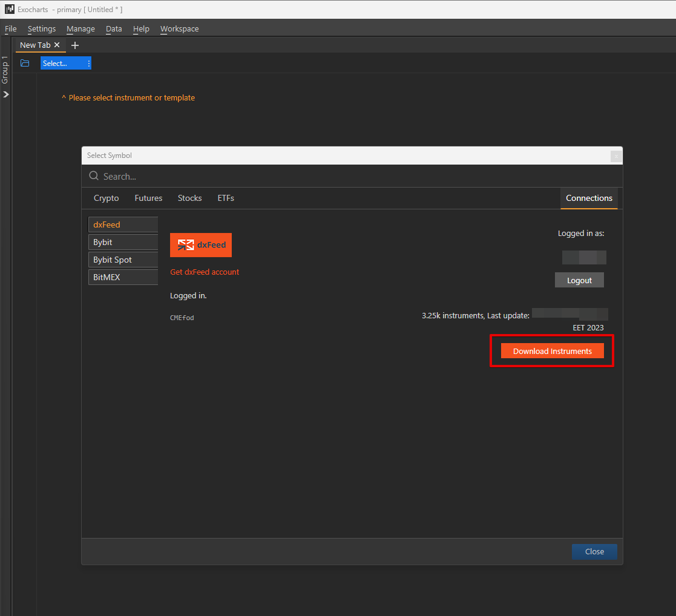Switch to the Crypto tab

(106, 198)
